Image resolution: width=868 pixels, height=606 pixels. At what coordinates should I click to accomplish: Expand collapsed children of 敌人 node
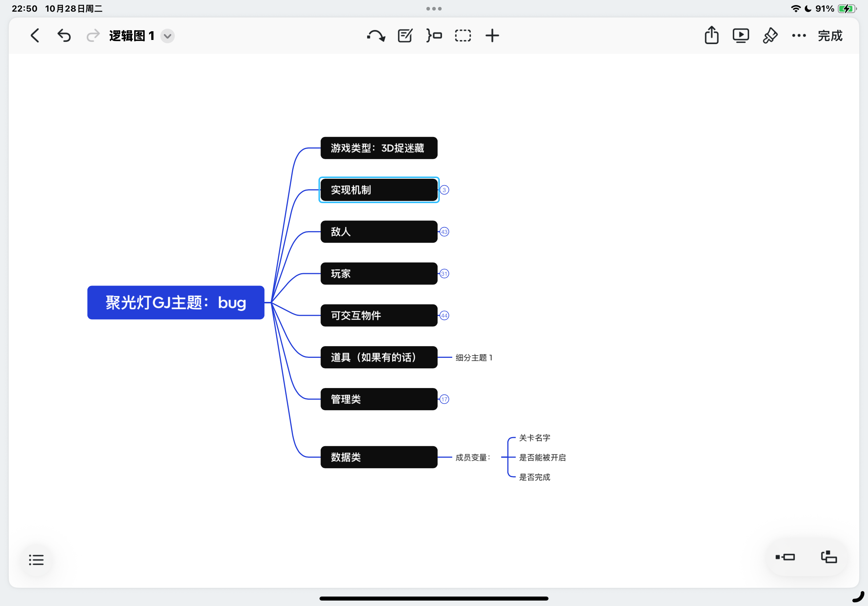point(444,232)
